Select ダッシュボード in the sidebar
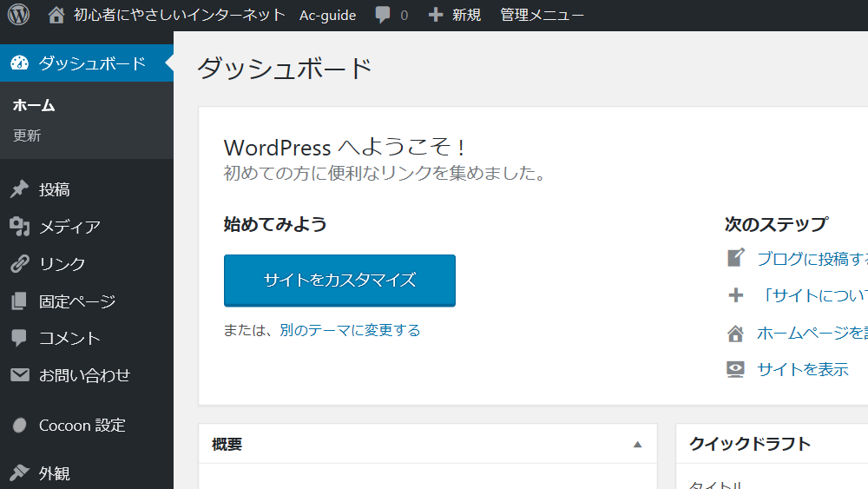 [x=86, y=63]
